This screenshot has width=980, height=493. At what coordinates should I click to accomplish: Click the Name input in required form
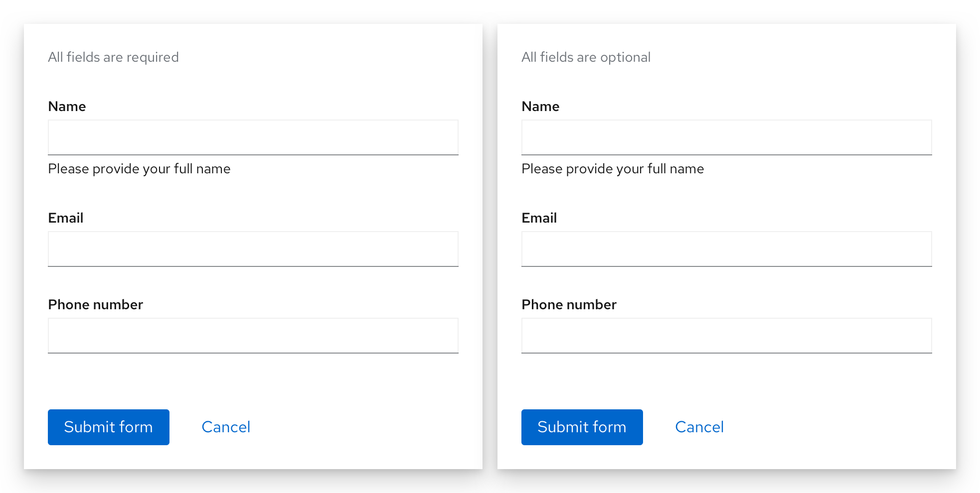[253, 137]
